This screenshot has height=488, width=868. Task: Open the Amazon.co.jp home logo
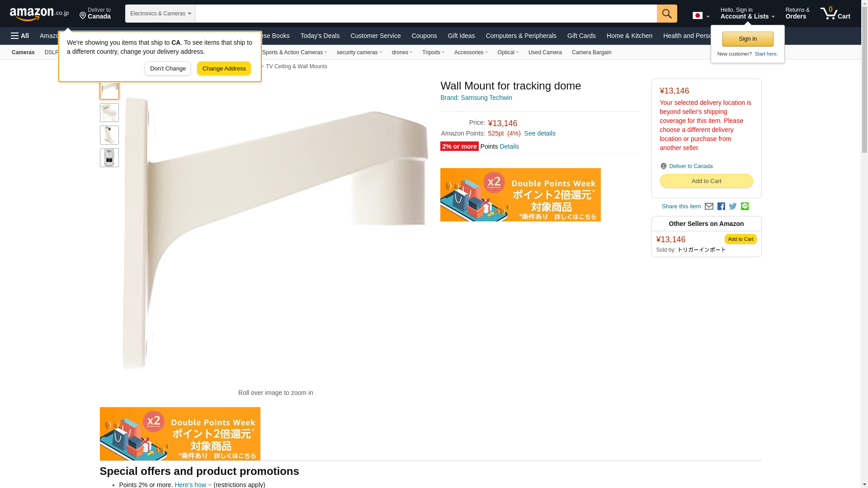[x=39, y=14]
